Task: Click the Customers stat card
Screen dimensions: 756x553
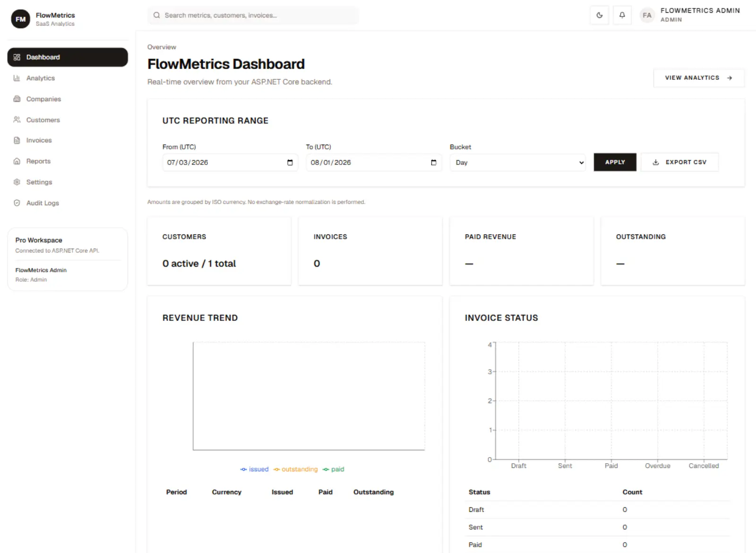Action: (x=219, y=251)
